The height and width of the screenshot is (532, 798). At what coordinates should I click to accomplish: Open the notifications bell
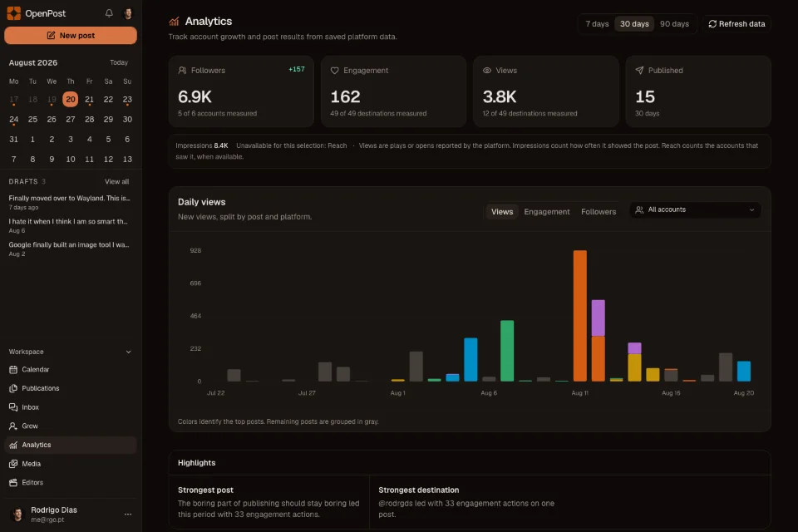point(109,13)
